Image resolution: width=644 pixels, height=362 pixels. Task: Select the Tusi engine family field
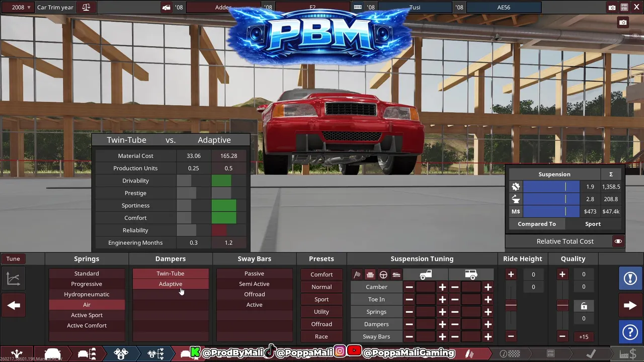pyautogui.click(x=415, y=7)
